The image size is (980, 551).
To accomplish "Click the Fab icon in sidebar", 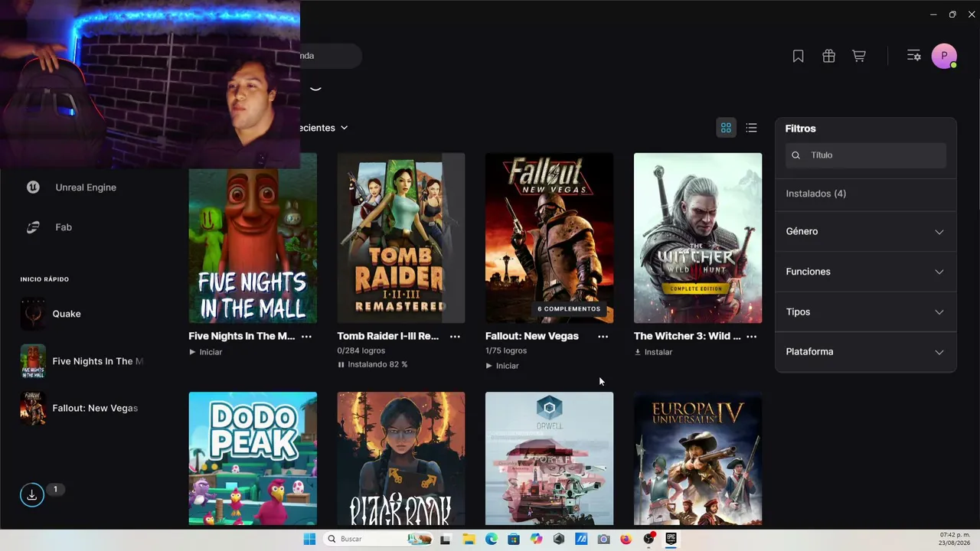I will point(33,227).
